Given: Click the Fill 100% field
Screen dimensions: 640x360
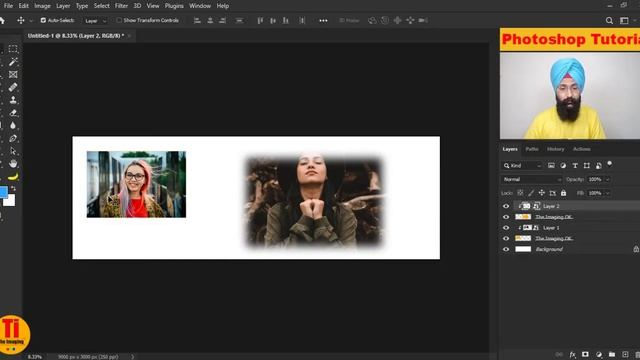Looking at the screenshot, I should coord(595,193).
